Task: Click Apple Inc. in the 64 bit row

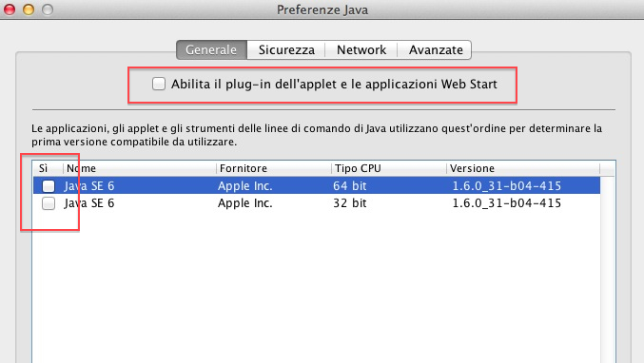Action: (x=245, y=186)
